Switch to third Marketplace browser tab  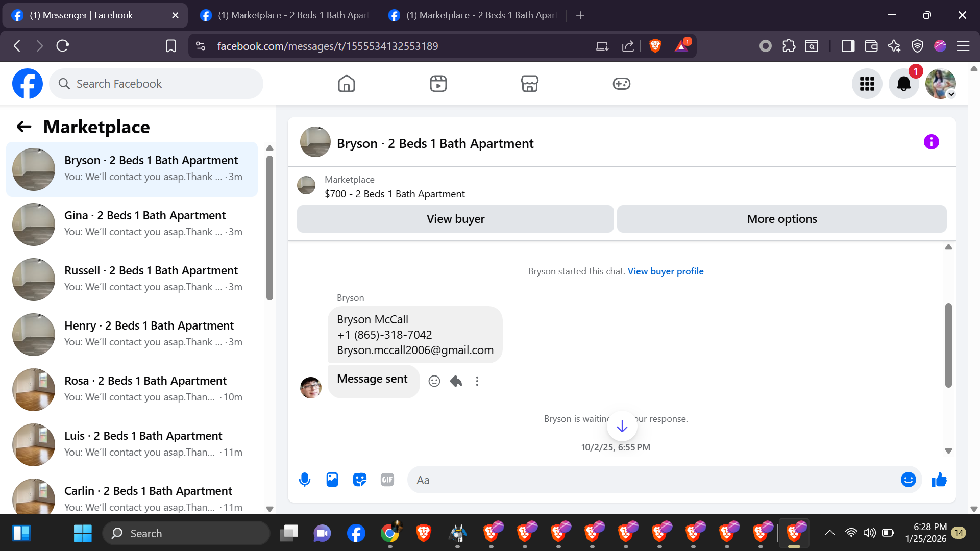473,15
